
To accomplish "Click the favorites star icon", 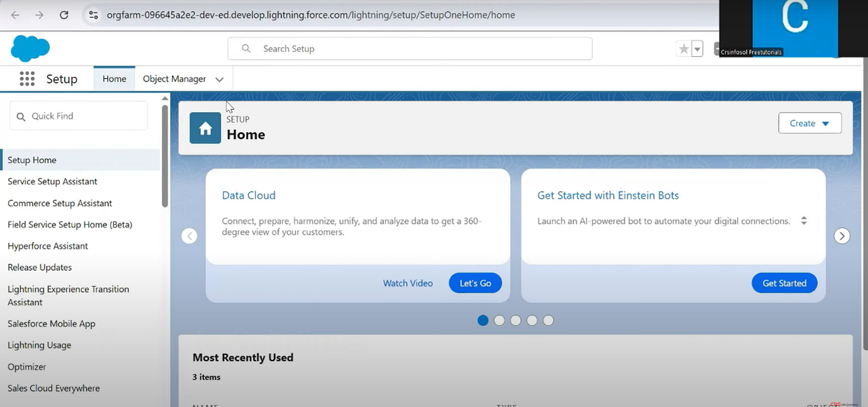I will (683, 49).
